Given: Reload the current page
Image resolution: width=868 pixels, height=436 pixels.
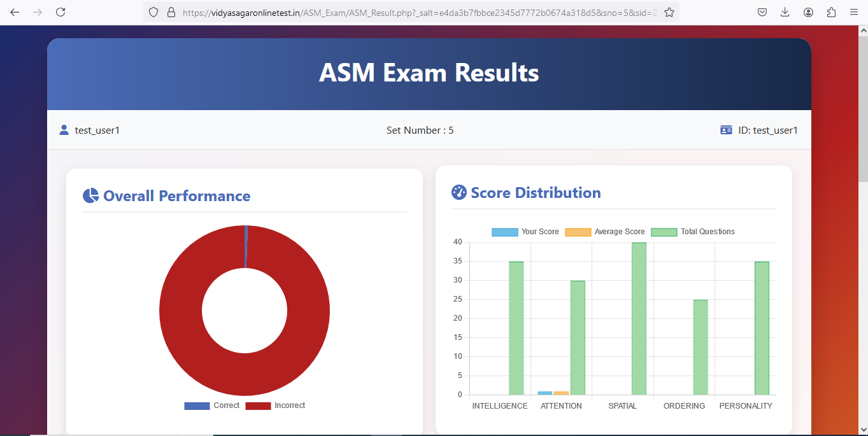Looking at the screenshot, I should 60,12.
